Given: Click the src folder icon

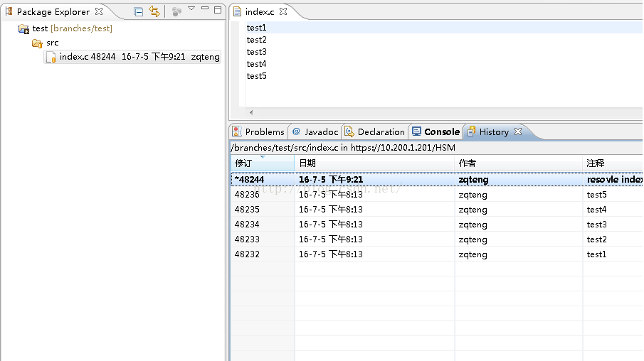Looking at the screenshot, I should point(38,43).
